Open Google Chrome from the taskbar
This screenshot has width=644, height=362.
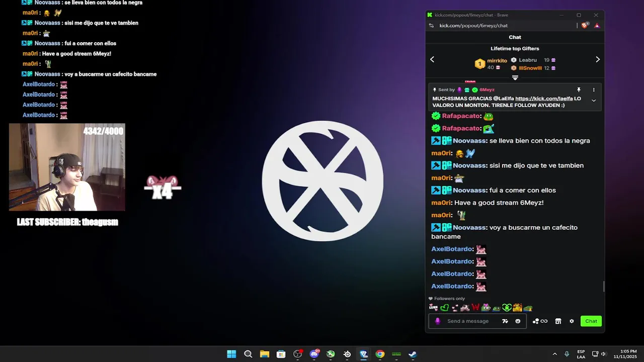380,354
